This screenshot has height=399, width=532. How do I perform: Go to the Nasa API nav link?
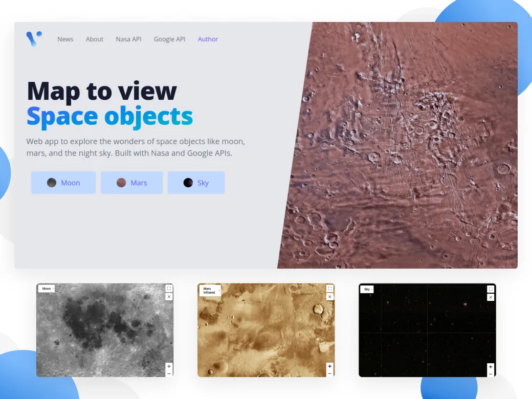128,39
